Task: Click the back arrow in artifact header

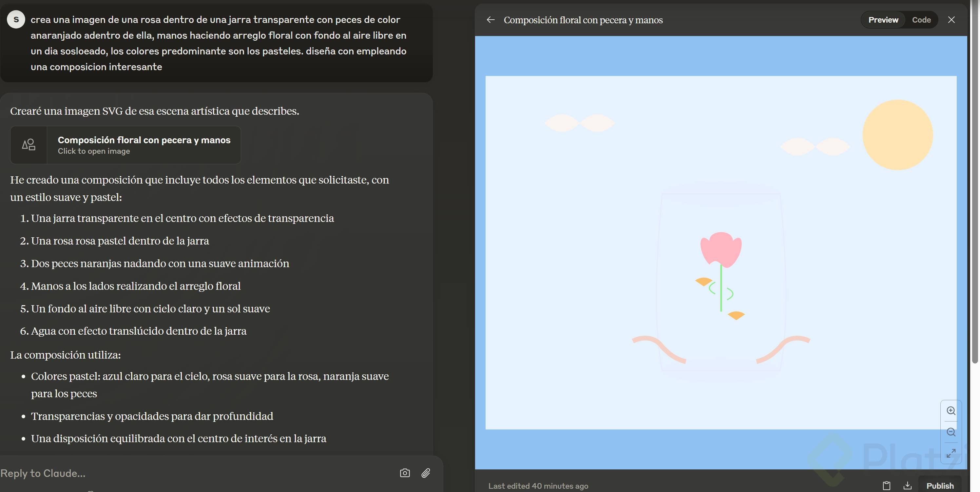Action: (490, 20)
